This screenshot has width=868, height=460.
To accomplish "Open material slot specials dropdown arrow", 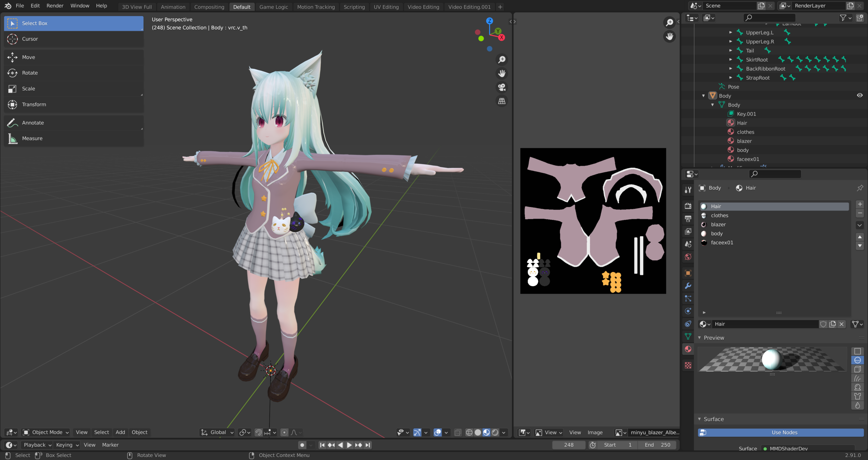I will [860, 225].
